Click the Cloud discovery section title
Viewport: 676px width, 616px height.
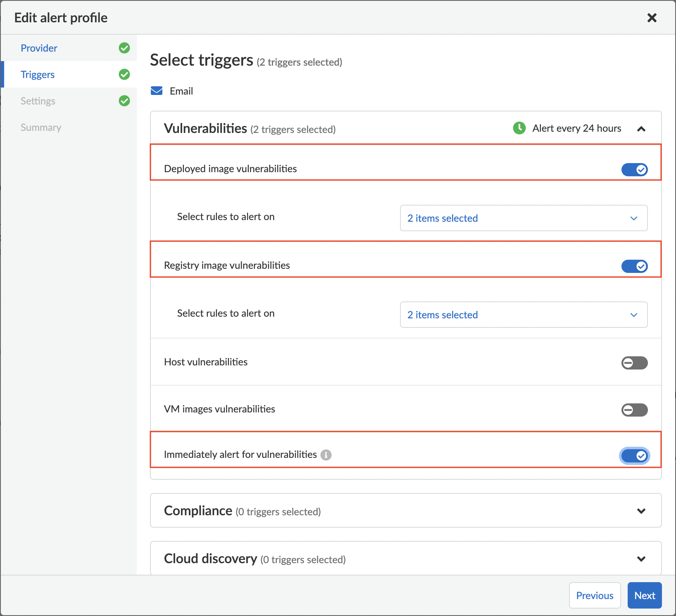click(x=210, y=559)
